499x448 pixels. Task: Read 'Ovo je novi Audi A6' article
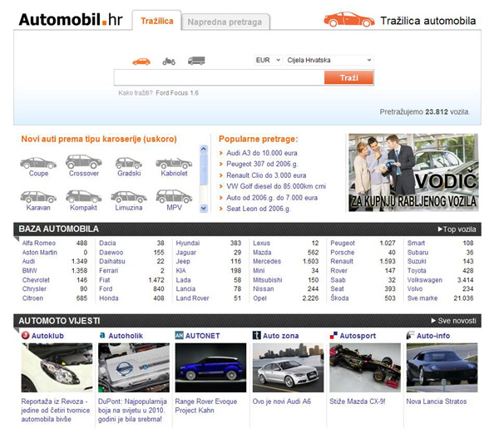click(281, 401)
